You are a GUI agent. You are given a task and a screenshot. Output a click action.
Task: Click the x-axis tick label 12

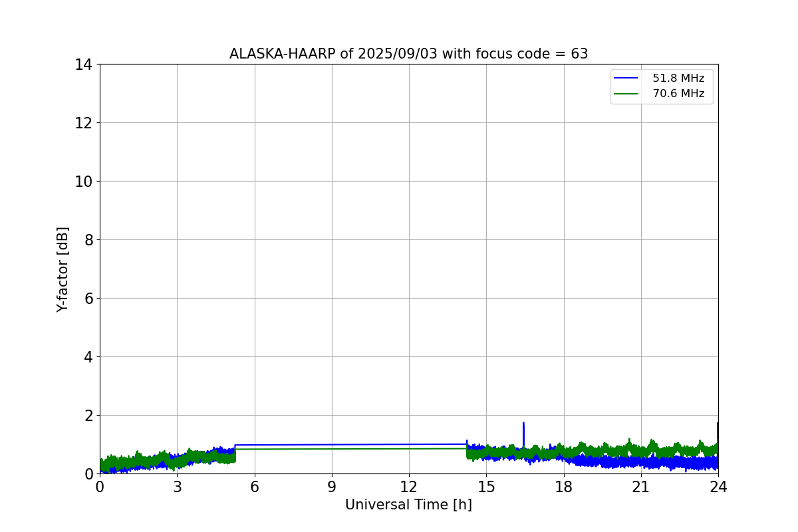click(409, 487)
